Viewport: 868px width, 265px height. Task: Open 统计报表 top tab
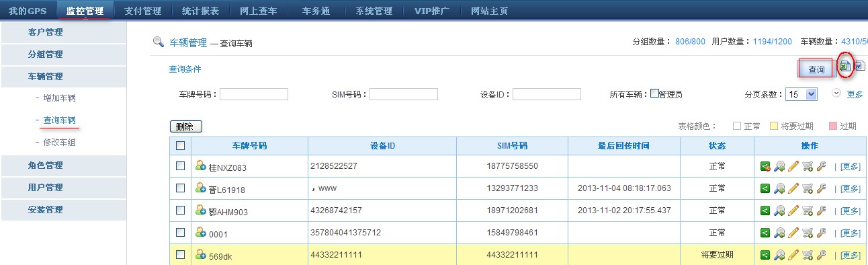[200, 11]
